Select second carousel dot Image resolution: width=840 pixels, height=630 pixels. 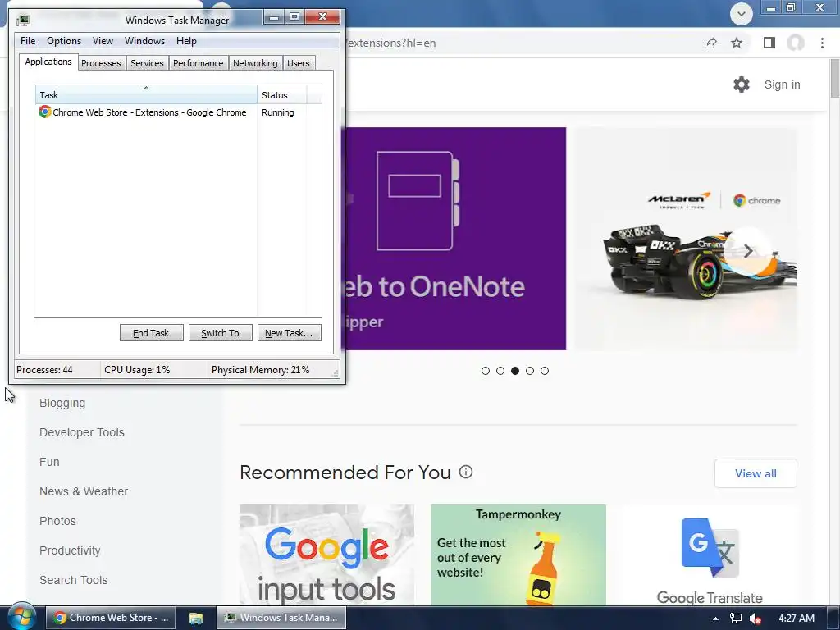500,371
